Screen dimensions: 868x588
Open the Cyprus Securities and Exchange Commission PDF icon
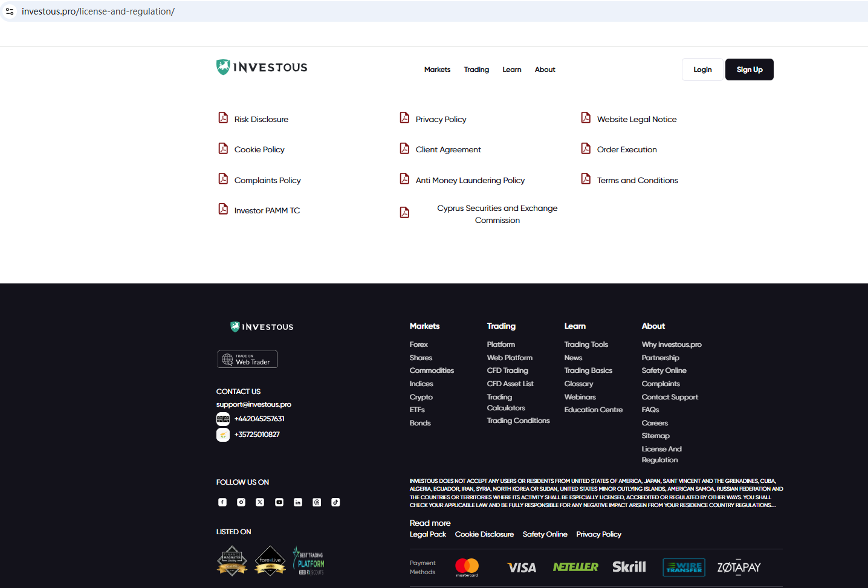pos(404,213)
